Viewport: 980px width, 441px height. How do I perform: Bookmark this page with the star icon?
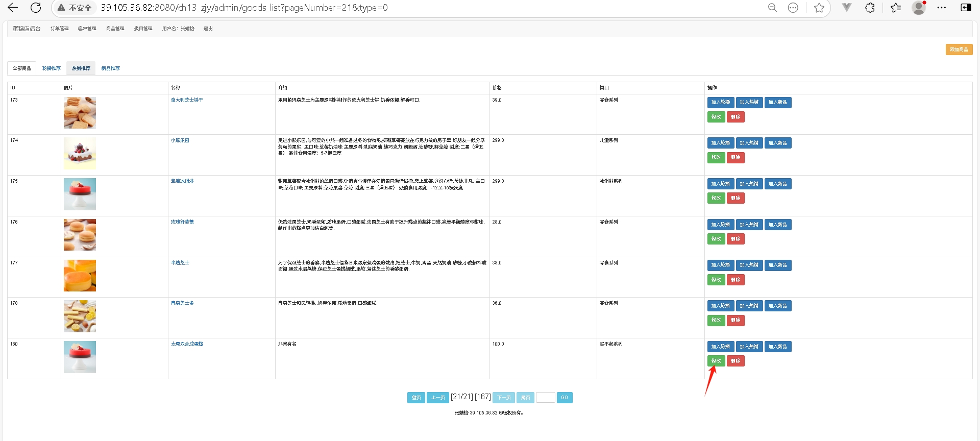point(819,8)
